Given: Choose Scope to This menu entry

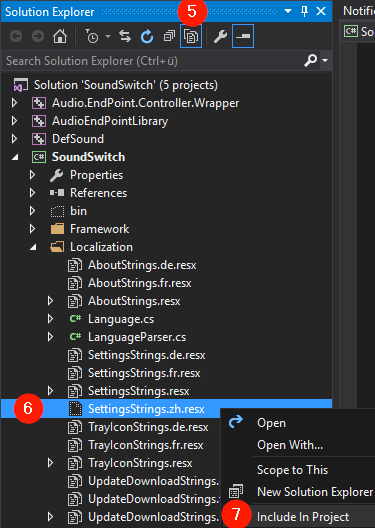Looking at the screenshot, I should tap(293, 470).
